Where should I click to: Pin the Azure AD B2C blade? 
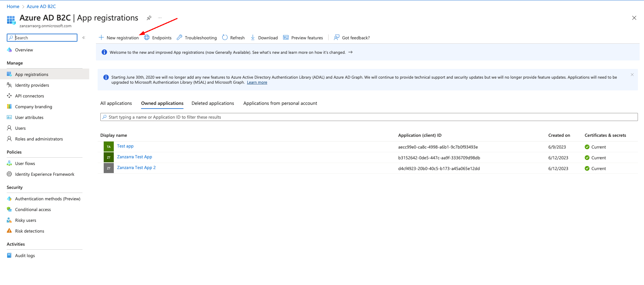(149, 18)
